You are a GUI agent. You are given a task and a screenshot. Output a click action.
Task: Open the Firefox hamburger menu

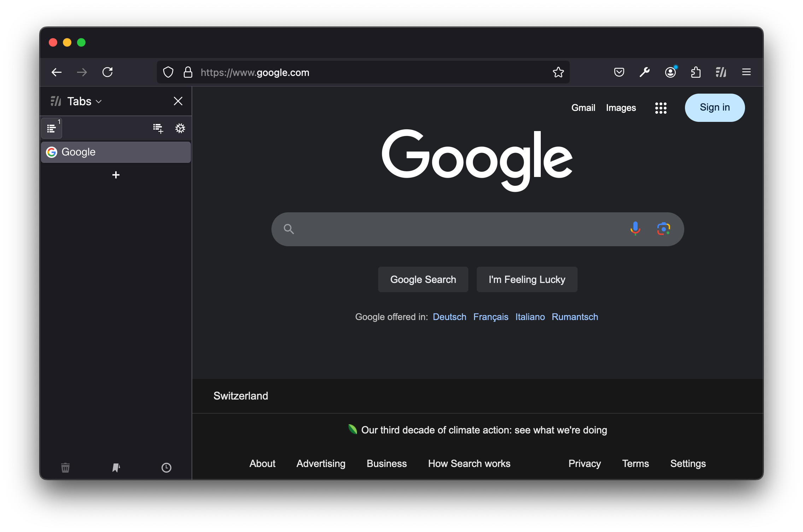[746, 72]
